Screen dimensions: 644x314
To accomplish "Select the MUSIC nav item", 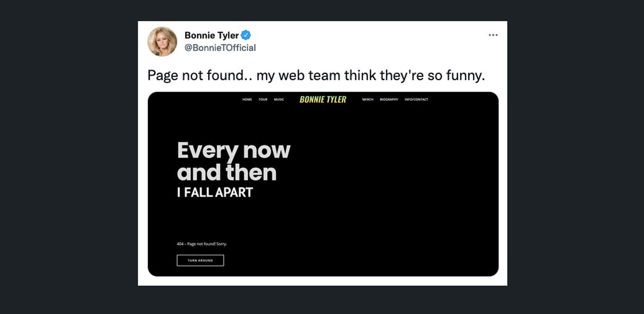I will pyautogui.click(x=279, y=100).
